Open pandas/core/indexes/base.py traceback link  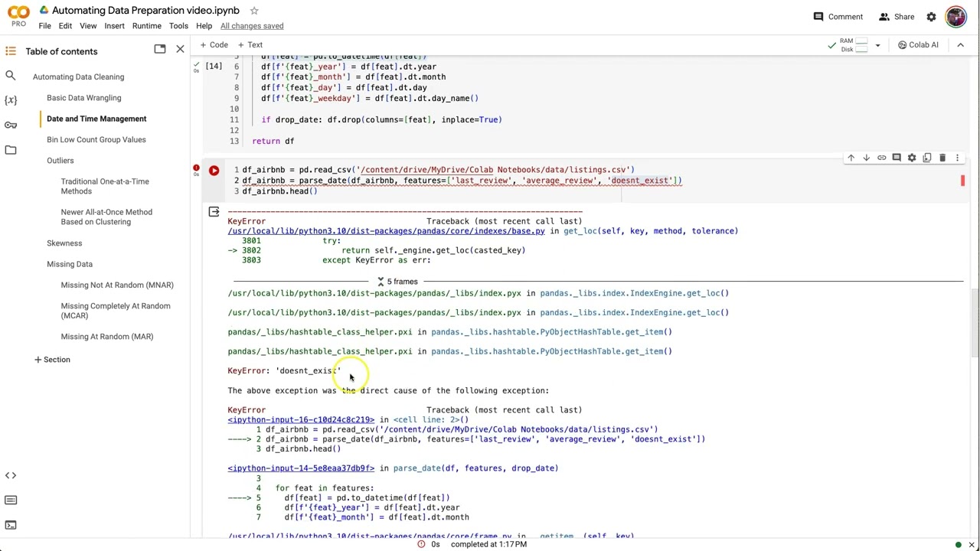pos(386,231)
